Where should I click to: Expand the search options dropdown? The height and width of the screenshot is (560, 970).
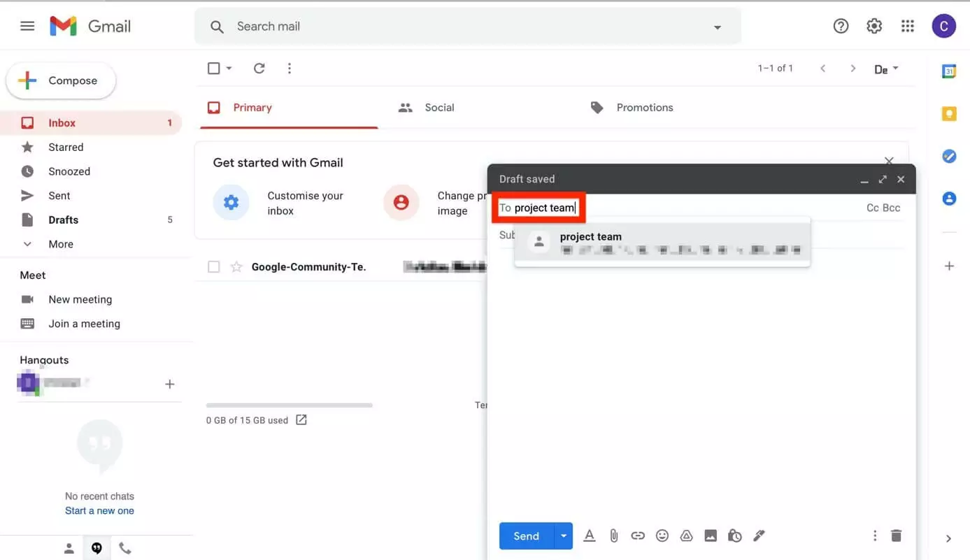pos(717,27)
